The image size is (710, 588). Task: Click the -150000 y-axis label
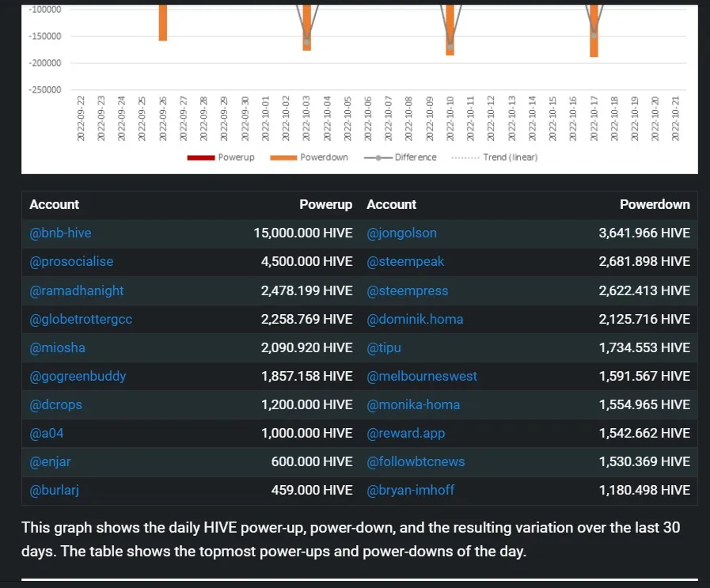coord(45,36)
